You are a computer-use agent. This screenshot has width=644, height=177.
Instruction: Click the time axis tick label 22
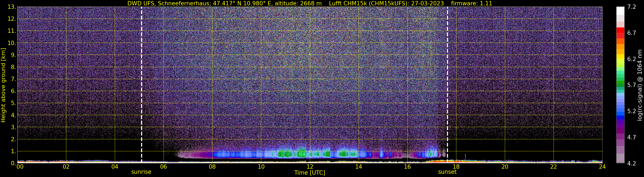click(554, 167)
